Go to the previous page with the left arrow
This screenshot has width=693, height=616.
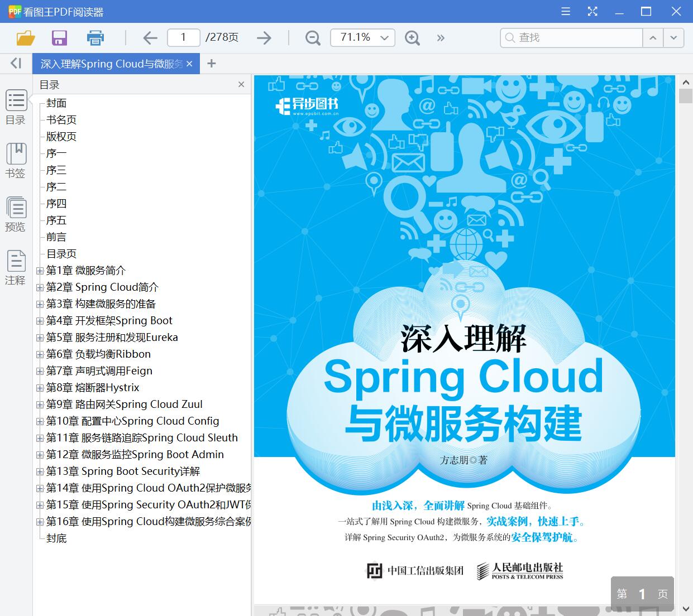point(150,38)
